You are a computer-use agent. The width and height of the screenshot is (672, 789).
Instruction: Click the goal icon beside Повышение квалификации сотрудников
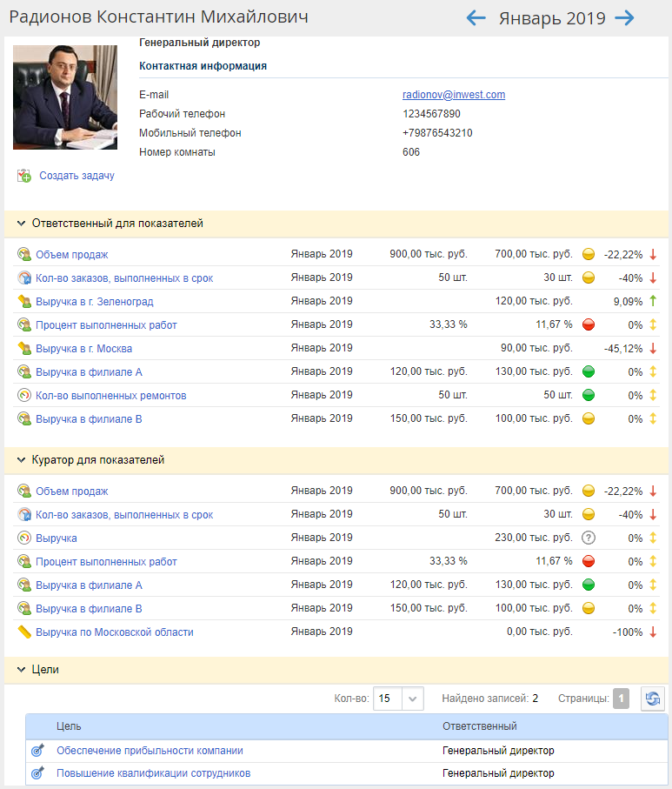click(37, 773)
